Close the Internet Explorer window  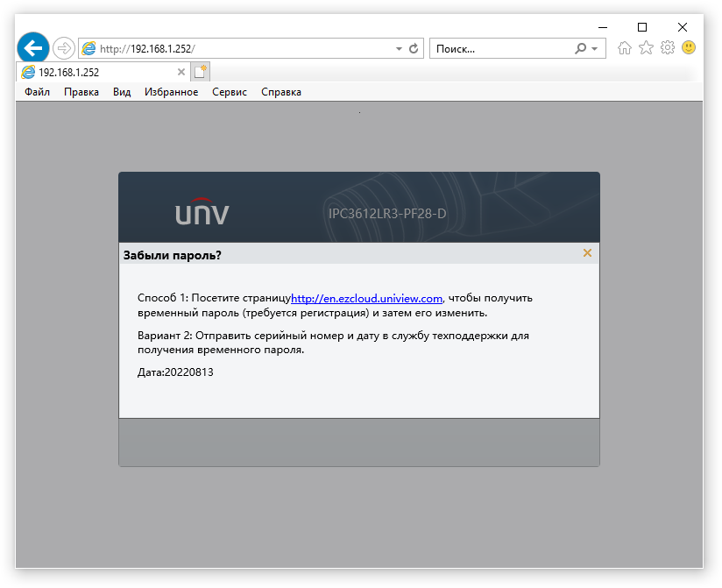coord(683,27)
